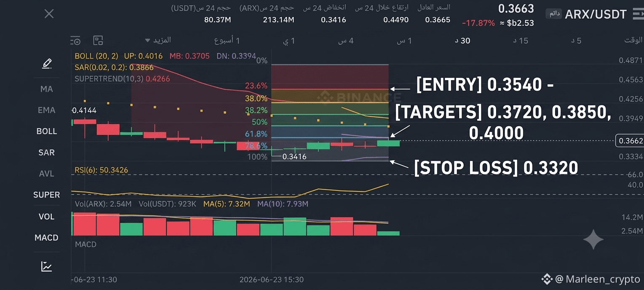Click the last price 0.3663 header

[x=516, y=8]
